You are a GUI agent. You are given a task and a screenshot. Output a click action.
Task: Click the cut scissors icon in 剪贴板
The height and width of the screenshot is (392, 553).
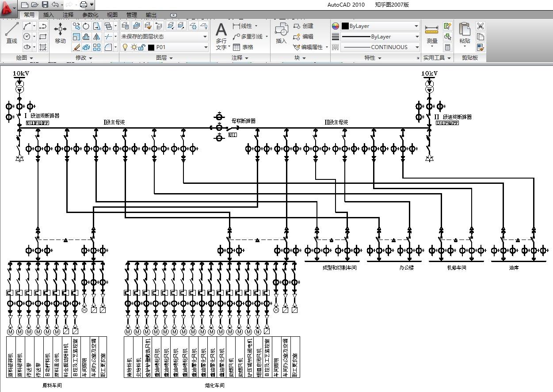(481, 26)
